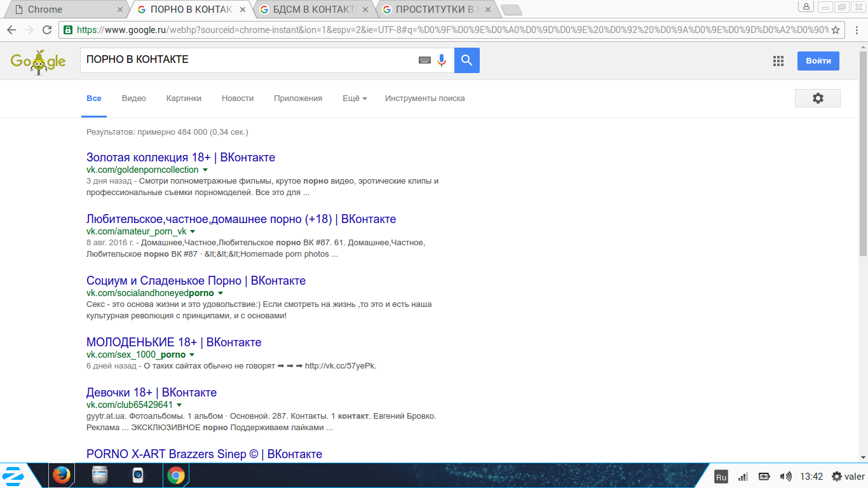
Task: Click the http://vk.cc/57yePk snippet text
Action: [341, 365]
